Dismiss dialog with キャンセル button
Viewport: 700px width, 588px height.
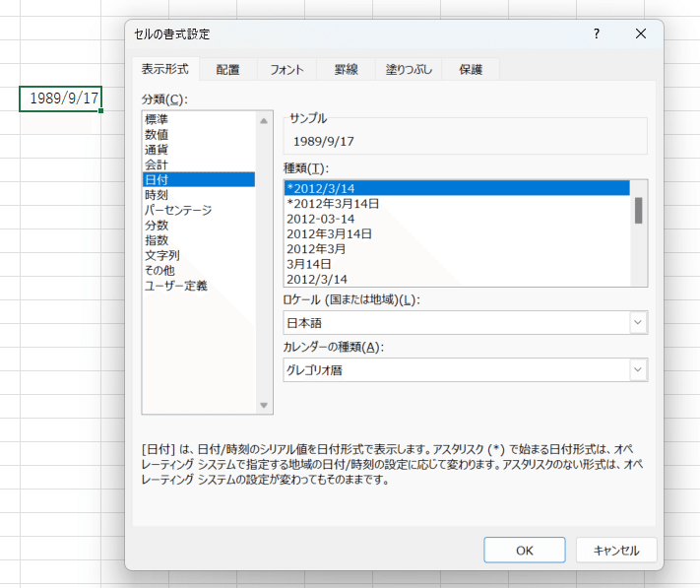click(616, 550)
